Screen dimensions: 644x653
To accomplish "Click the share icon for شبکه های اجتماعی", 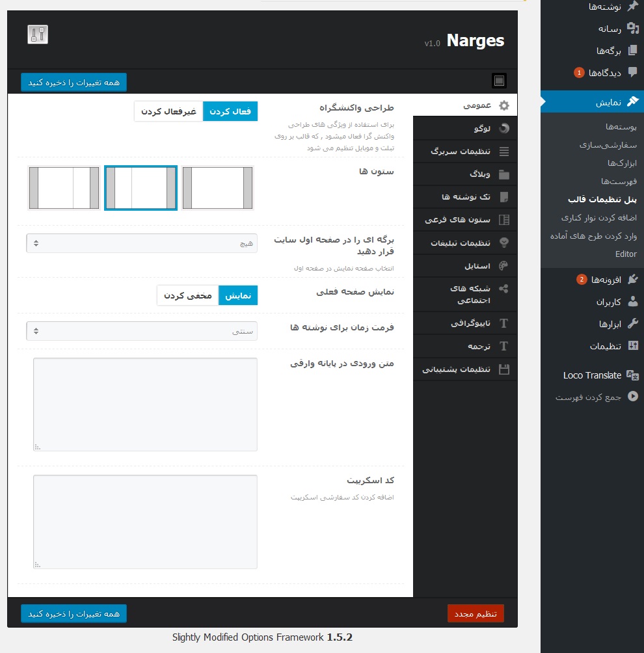I will tap(503, 289).
